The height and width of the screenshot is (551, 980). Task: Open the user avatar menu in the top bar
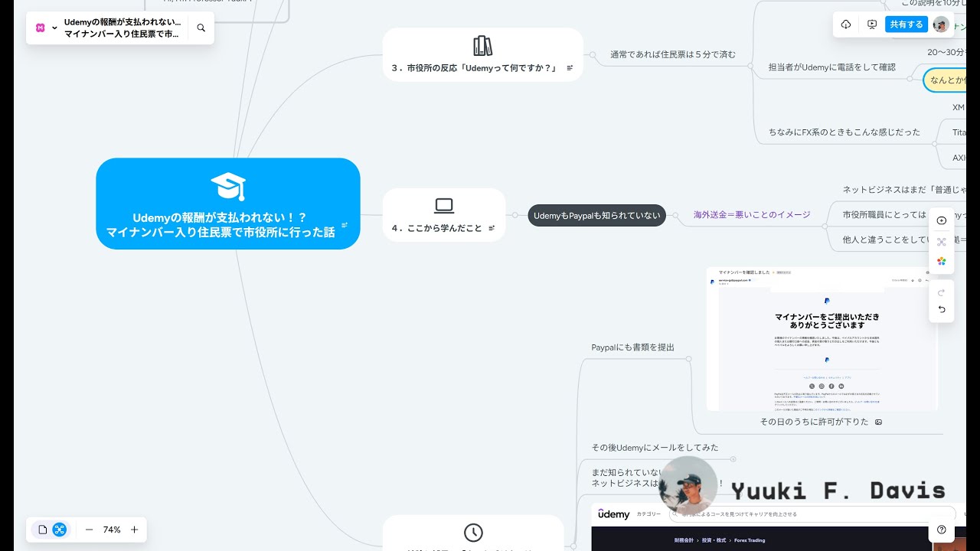pos(941,24)
